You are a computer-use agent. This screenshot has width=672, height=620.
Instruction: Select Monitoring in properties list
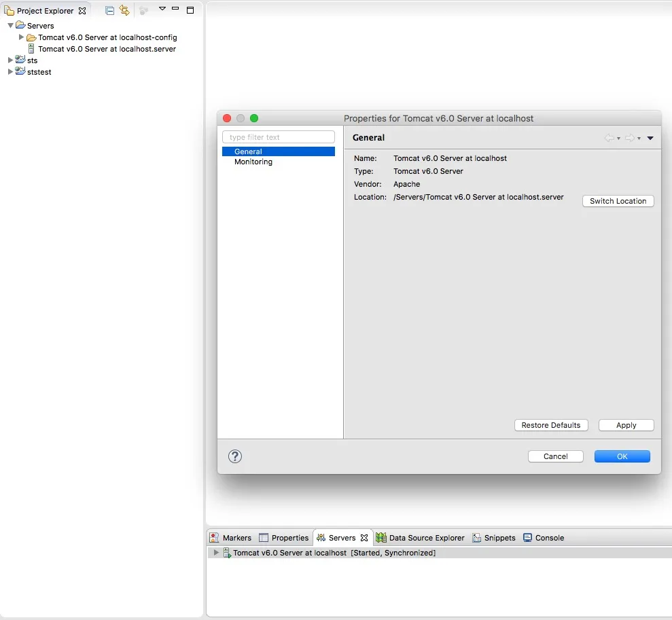click(x=253, y=162)
